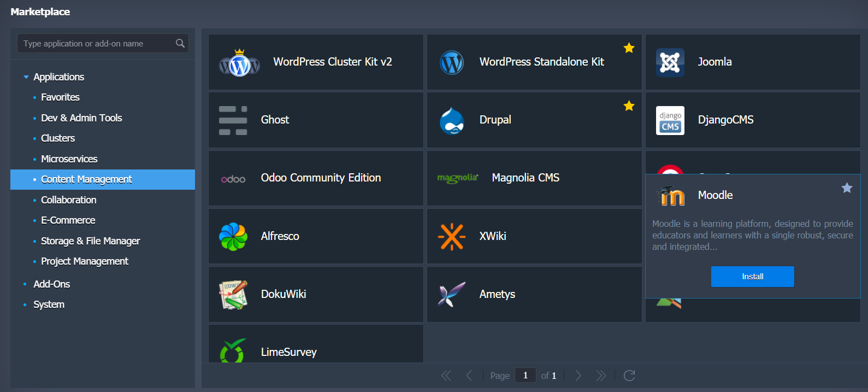Refresh the marketplace list
The image size is (868, 392).
click(629, 376)
